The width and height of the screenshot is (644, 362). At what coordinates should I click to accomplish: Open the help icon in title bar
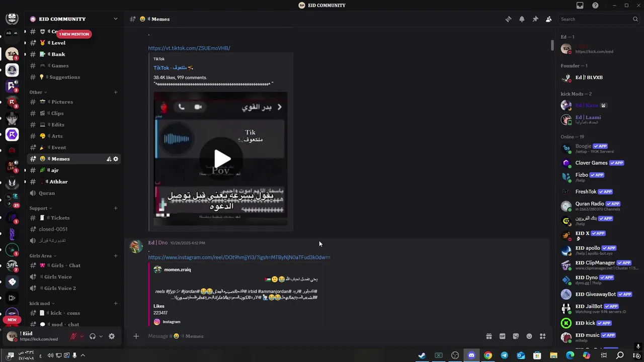(596, 6)
